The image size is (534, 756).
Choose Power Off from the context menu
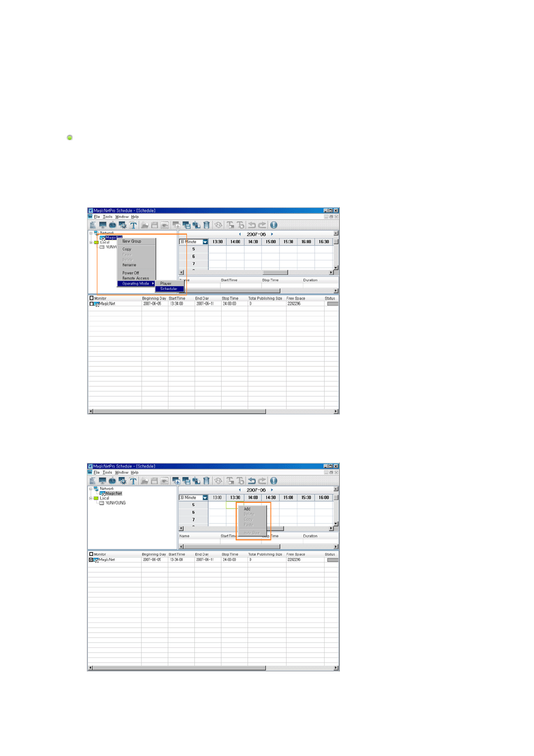click(x=136, y=273)
